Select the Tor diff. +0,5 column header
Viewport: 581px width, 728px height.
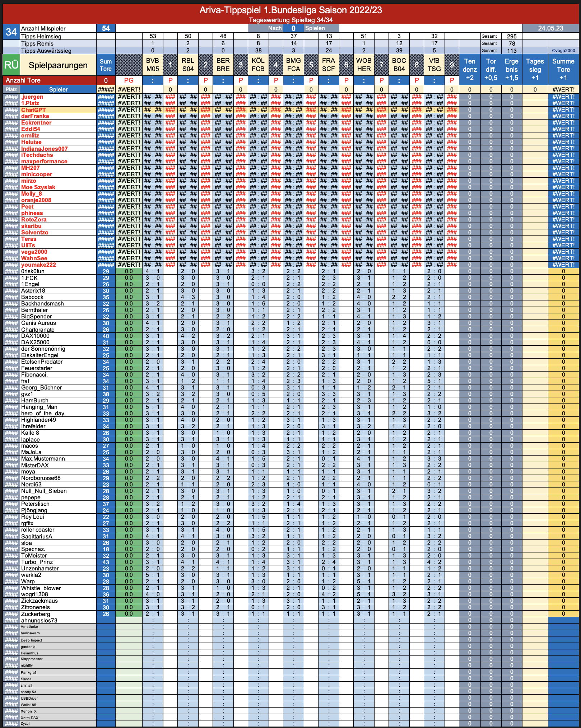coord(491,69)
